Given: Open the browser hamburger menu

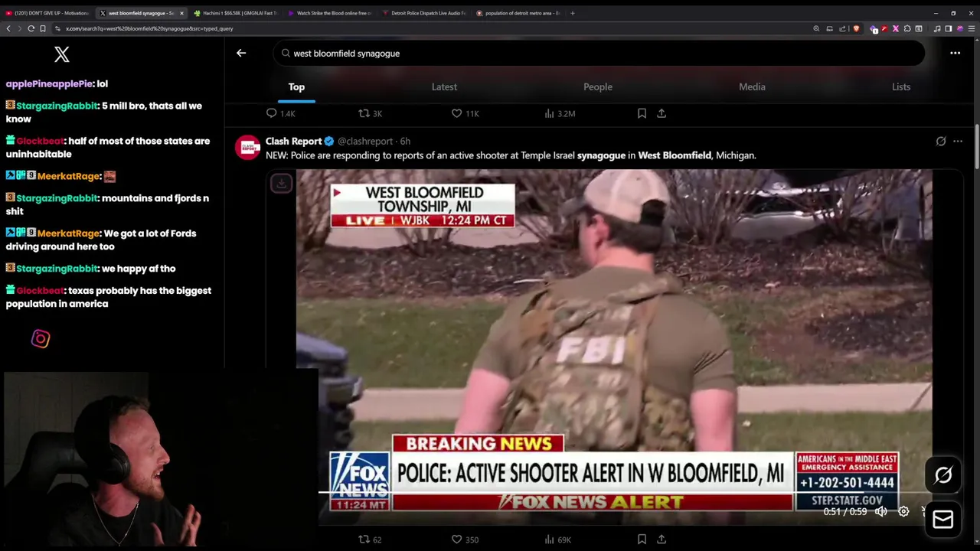Looking at the screenshot, I should click(x=972, y=28).
